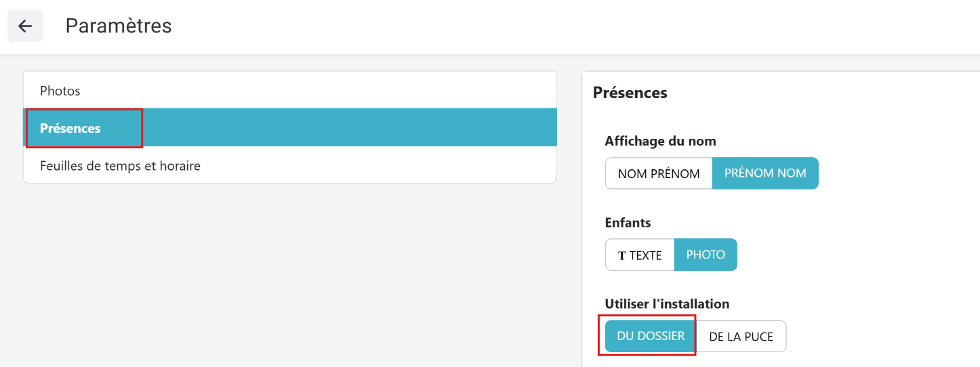
Task: Open Feuilles de temps et horaire section
Action: tap(290, 165)
